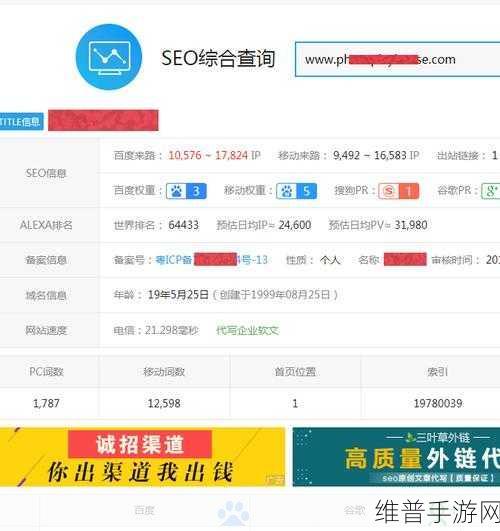Click the PC词数 column header

click(46, 372)
